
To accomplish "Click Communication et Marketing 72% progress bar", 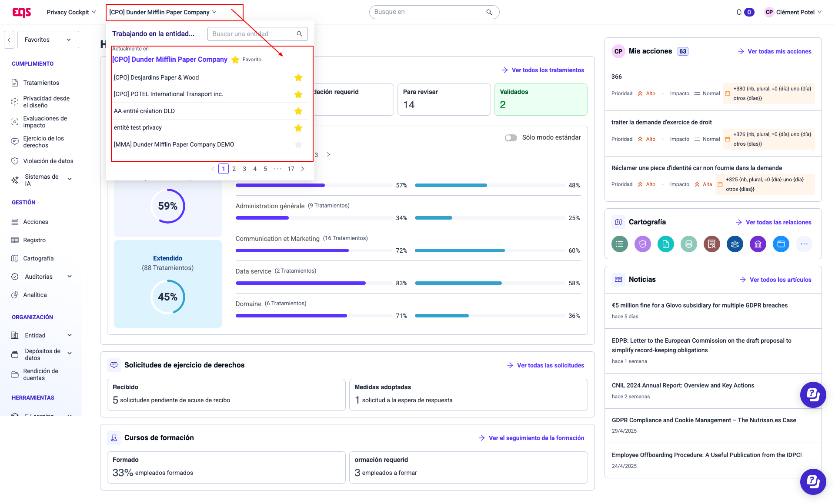I will pyautogui.click(x=314, y=250).
